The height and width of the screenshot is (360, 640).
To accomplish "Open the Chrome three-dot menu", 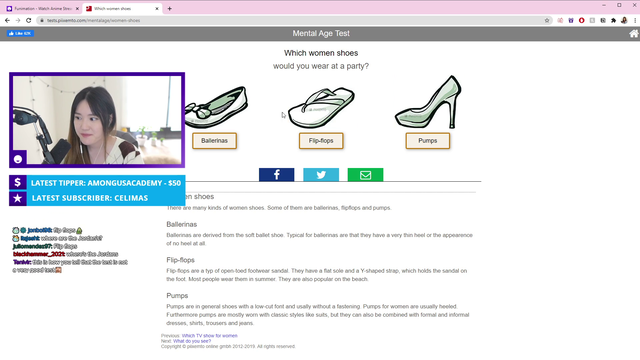I will [x=635, y=20].
